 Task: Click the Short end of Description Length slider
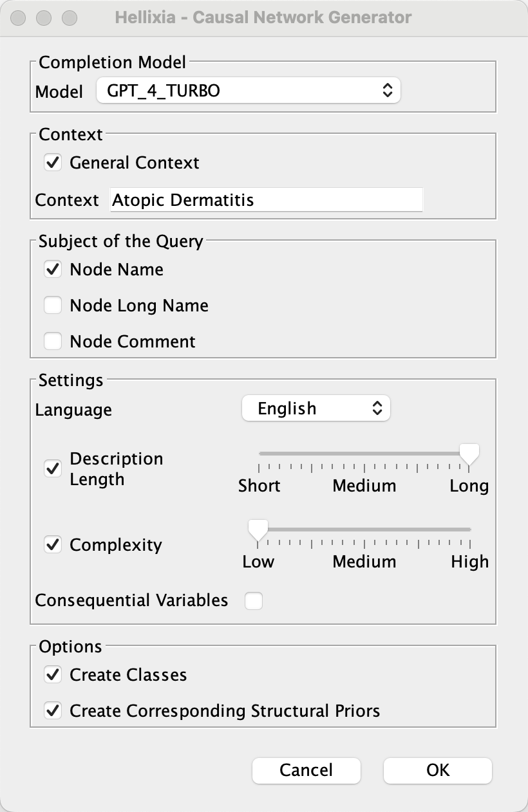click(259, 454)
